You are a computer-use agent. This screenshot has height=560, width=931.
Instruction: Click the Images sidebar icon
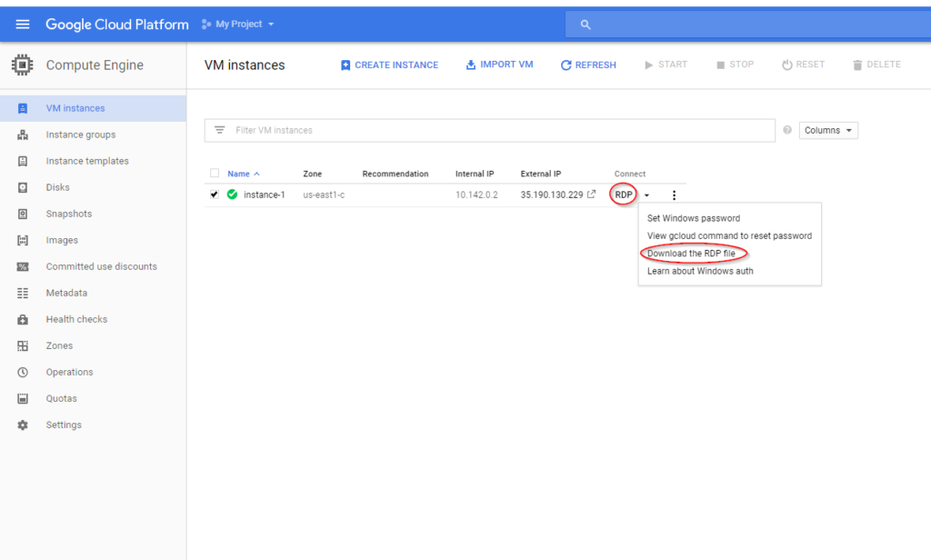click(23, 241)
